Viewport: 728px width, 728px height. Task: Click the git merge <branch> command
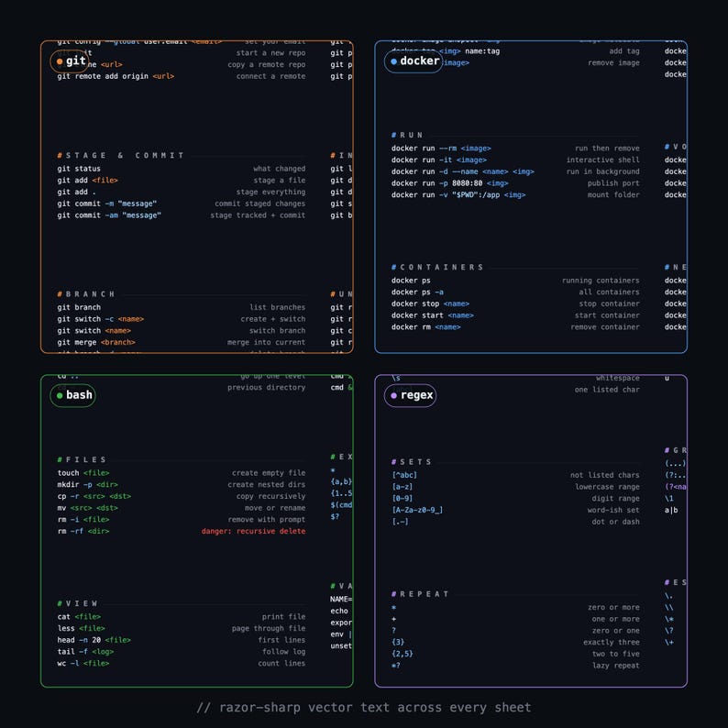click(x=96, y=342)
